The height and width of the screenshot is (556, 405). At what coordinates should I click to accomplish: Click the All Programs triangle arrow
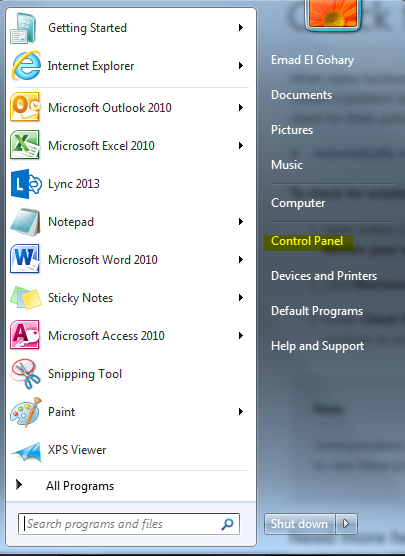(19, 484)
